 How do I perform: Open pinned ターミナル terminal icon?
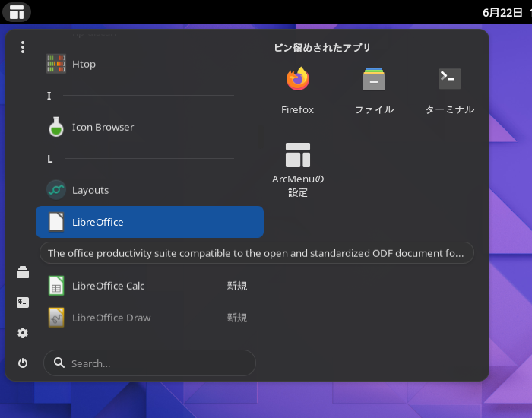450,79
